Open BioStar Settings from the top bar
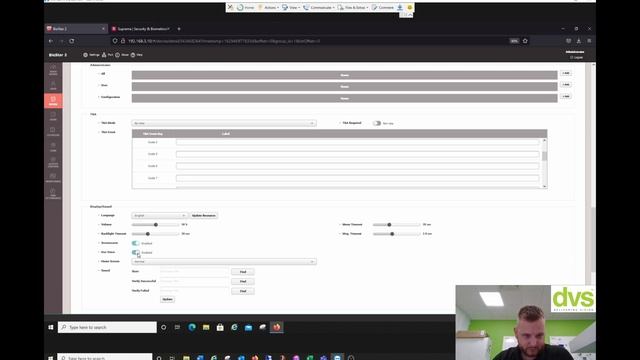This screenshot has width=640, height=360. [x=91, y=55]
